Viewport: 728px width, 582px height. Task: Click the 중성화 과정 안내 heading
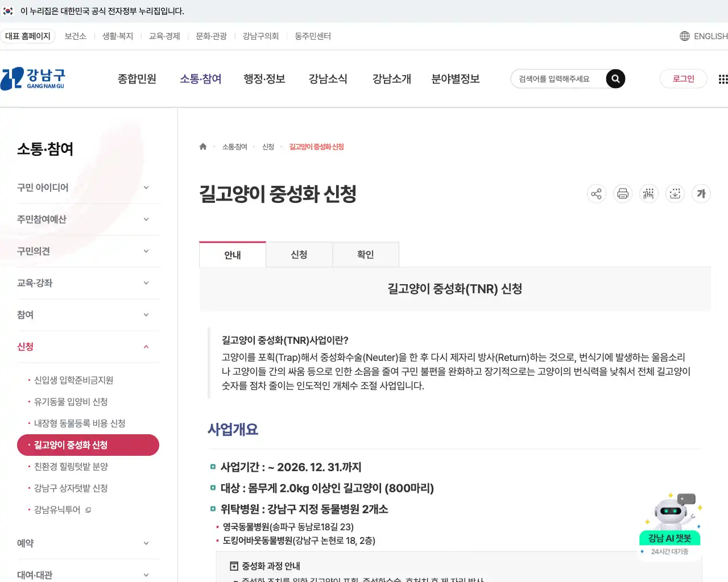(x=271, y=566)
